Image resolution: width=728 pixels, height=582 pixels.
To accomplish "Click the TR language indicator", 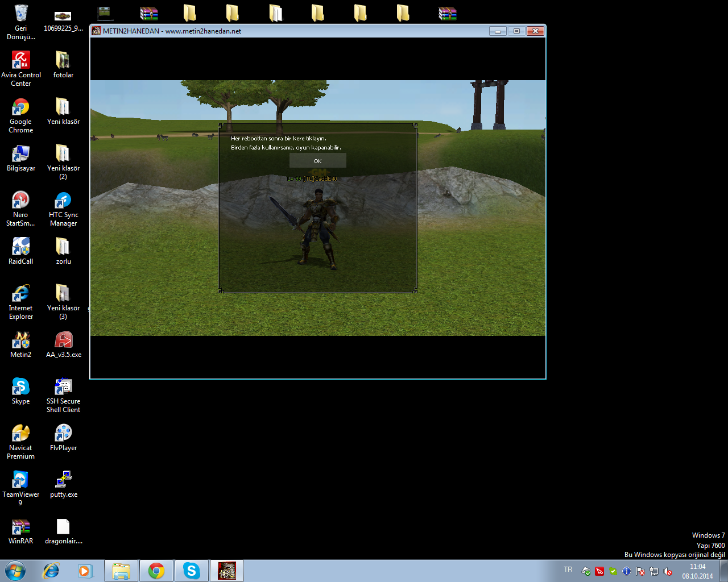I will [568, 569].
